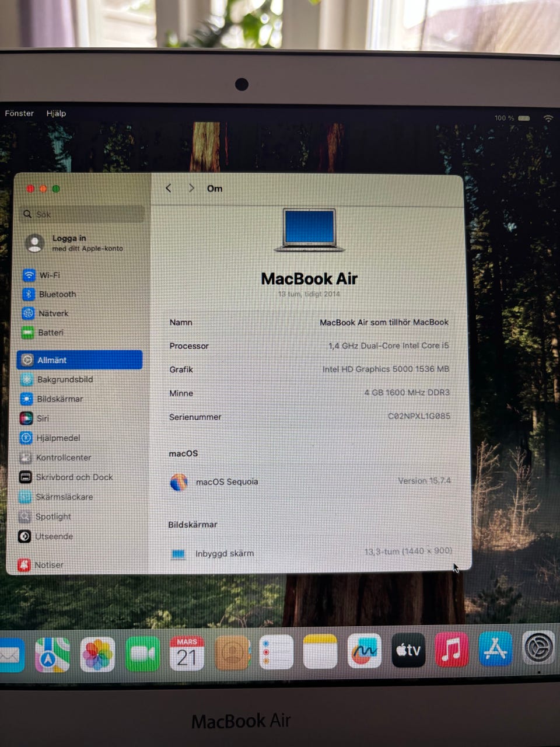
Task: Select Allmänt in the sidebar
Action: [80, 360]
